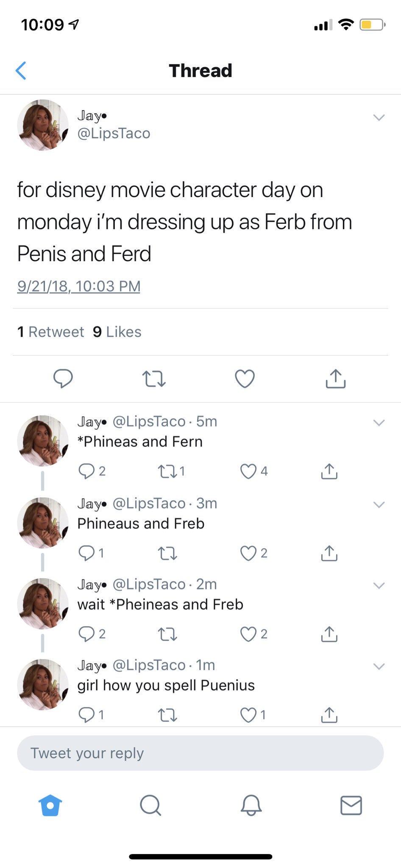This screenshot has height=868, width=401.
Task: Open the Notifications bell tab
Action: click(x=251, y=805)
